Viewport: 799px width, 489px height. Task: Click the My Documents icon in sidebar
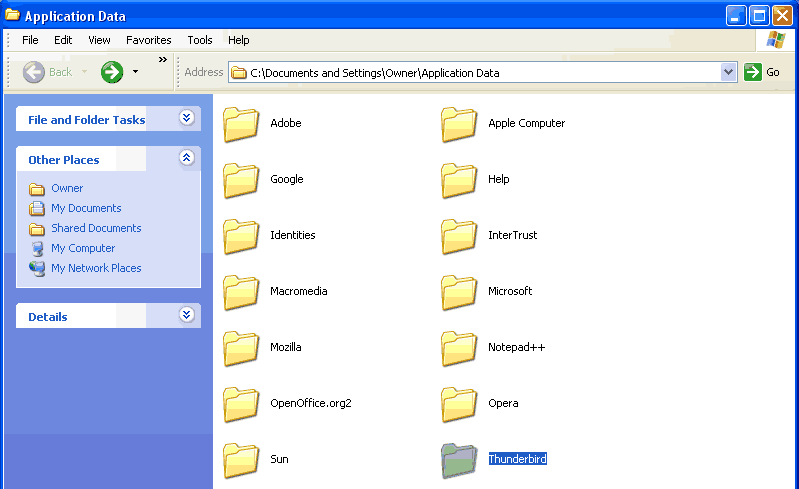point(37,208)
